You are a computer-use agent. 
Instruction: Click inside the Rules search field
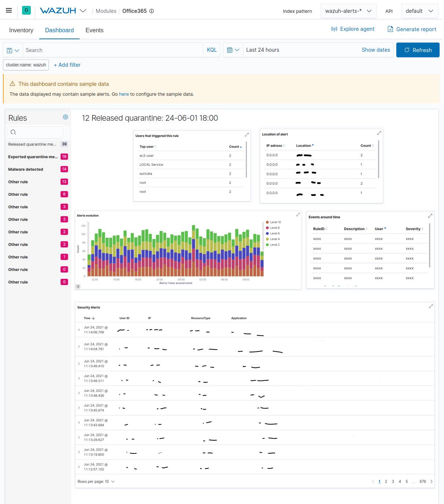point(35,132)
